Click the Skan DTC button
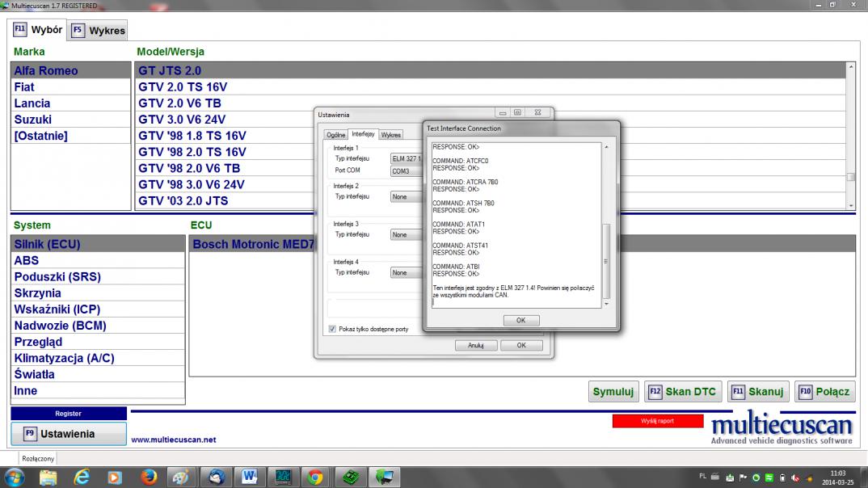Screen dimensions: 868x488 [683, 392]
